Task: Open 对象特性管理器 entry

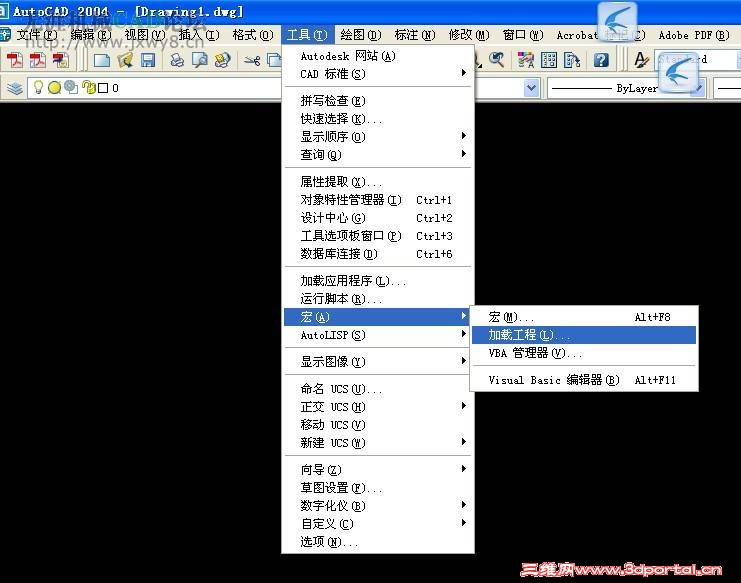Action: (377, 200)
